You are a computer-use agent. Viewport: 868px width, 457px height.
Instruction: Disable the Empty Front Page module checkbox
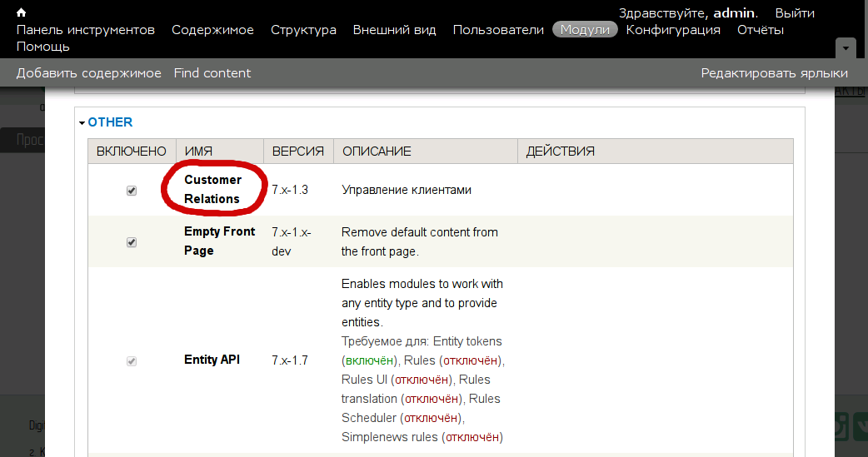click(132, 242)
